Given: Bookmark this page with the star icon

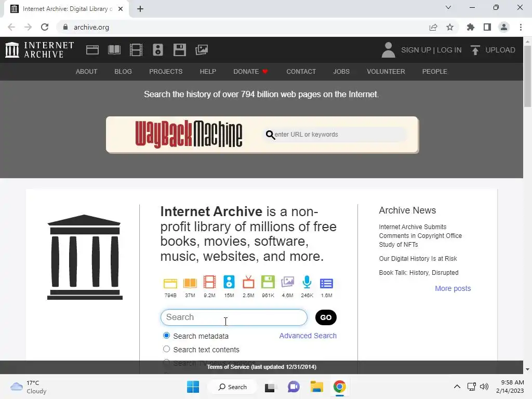Looking at the screenshot, I should click(450, 27).
